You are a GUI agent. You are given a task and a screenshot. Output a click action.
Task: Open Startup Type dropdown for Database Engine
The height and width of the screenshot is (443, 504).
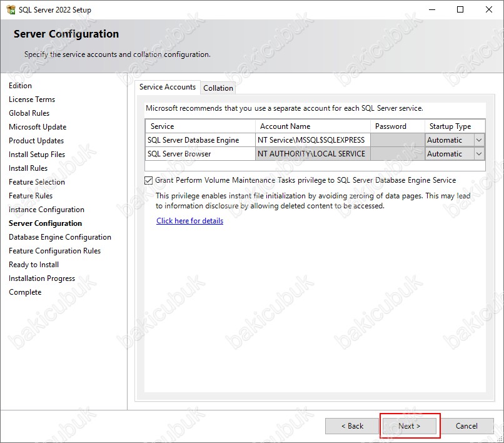click(478, 140)
